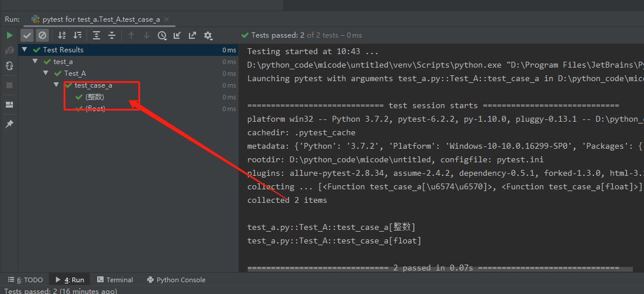Open test history clock icon

click(x=162, y=36)
